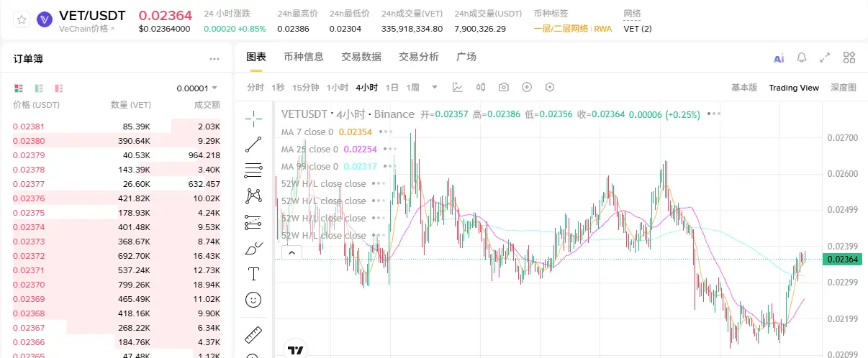Click the RWA tag
Image resolution: width=868 pixels, height=358 pixels.
pyautogui.click(x=602, y=29)
